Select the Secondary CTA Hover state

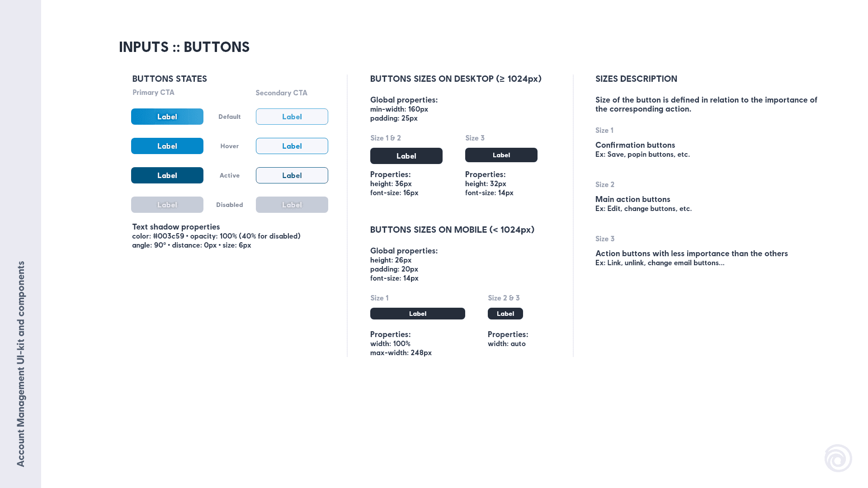click(x=292, y=145)
